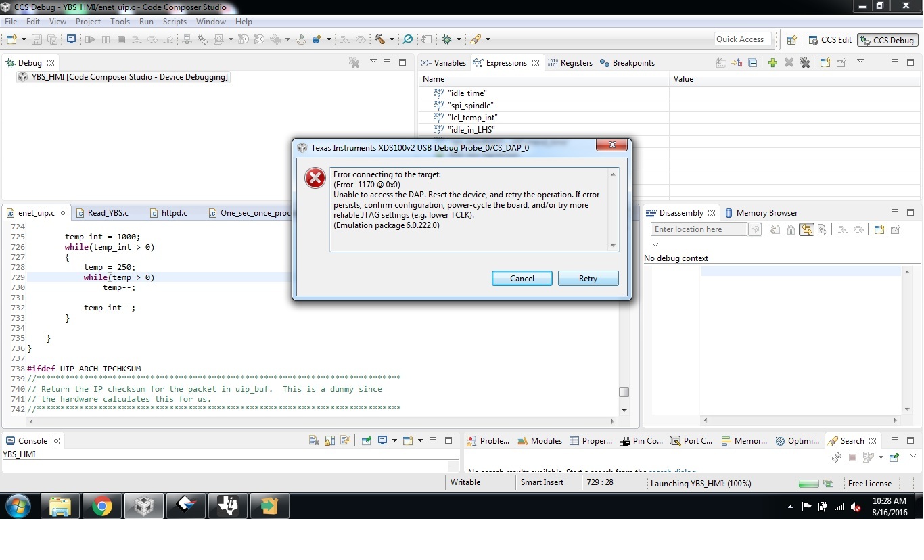Click the Retry button
This screenshot has width=924, height=560.
pos(588,279)
